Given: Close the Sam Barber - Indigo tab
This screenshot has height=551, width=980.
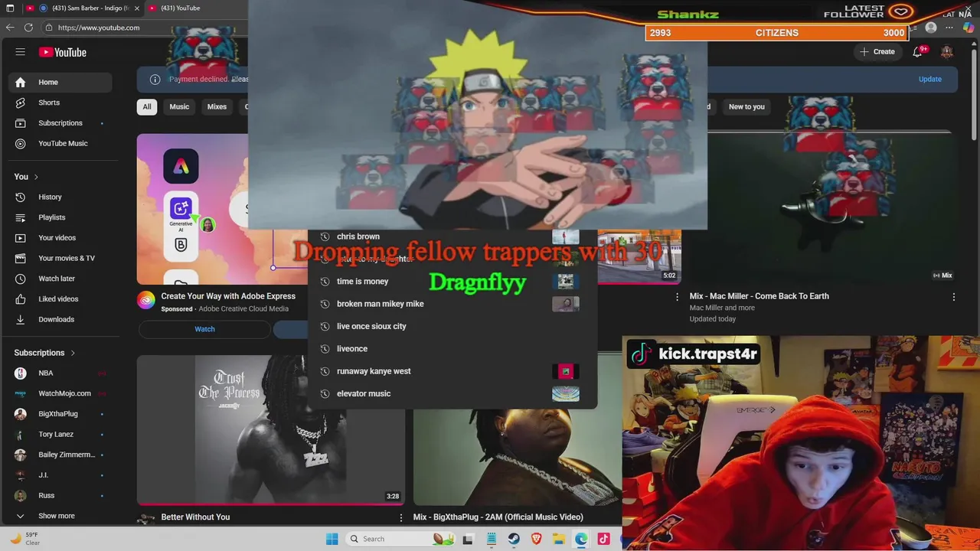Looking at the screenshot, I should pyautogui.click(x=138, y=8).
